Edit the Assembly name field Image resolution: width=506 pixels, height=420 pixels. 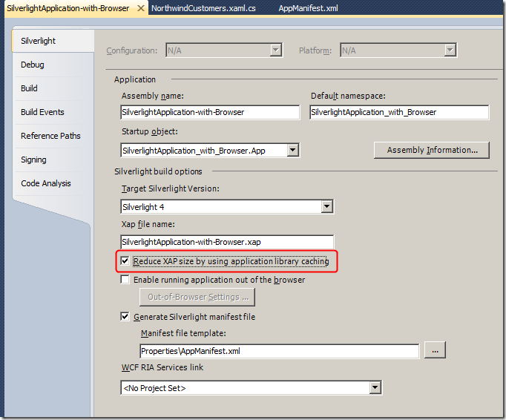(x=210, y=112)
